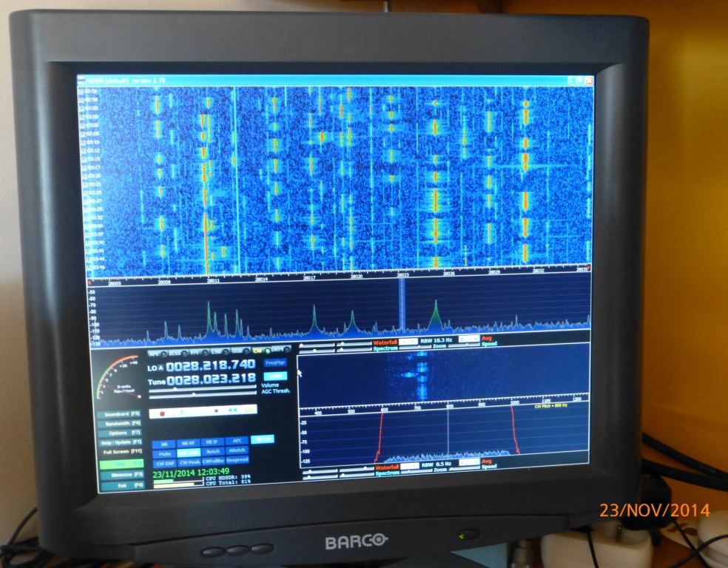Image resolution: width=728 pixels, height=568 pixels.
Task: Click the cyan button below FreqMgr
Action: click(x=275, y=376)
